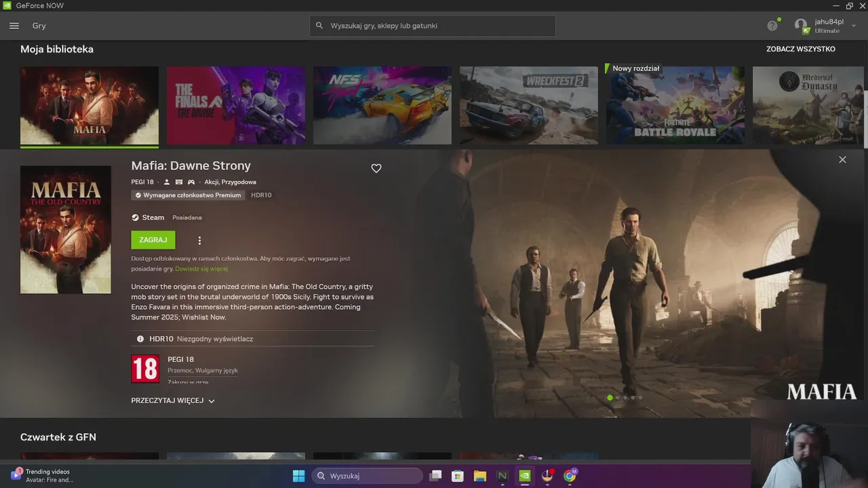
Task: Click the single-player person icon
Action: (x=167, y=182)
